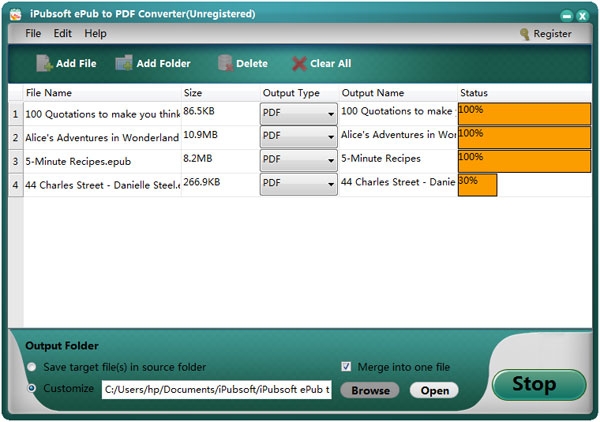The image size is (600, 422).
Task: Click the Output Type column header
Action: click(300, 93)
